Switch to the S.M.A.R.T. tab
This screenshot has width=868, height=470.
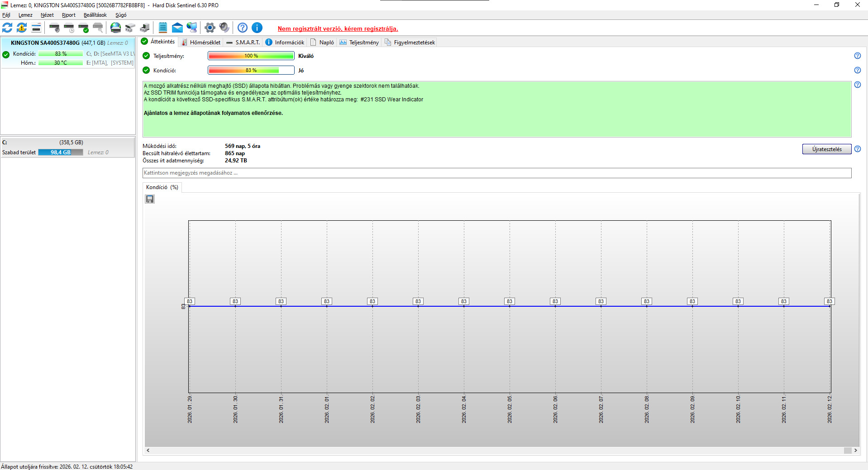(243, 42)
